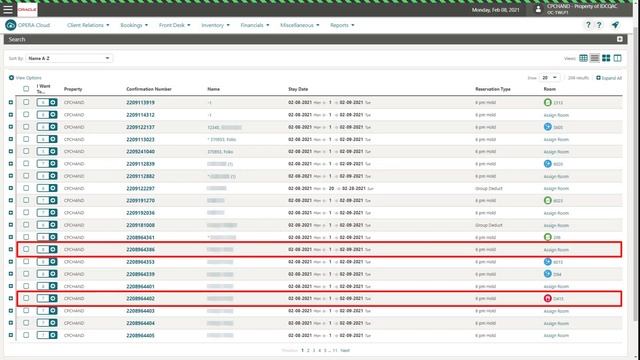Click the paper-plane launch icon

[615, 25]
